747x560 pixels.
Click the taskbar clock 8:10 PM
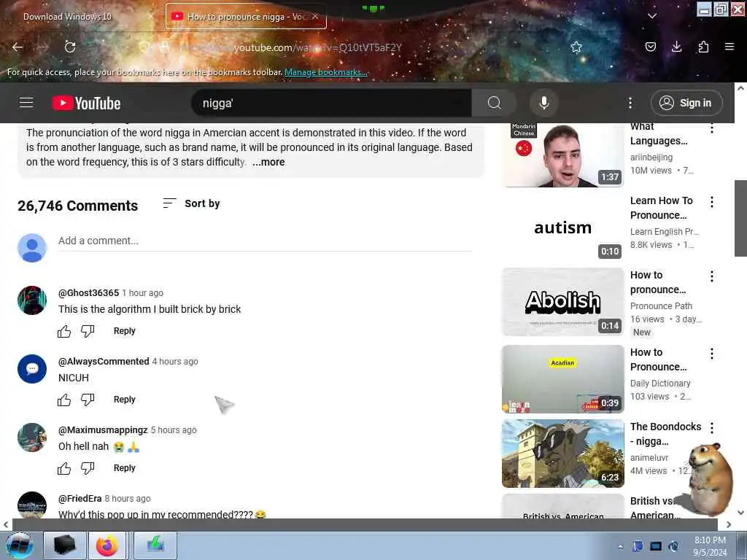coord(710,546)
